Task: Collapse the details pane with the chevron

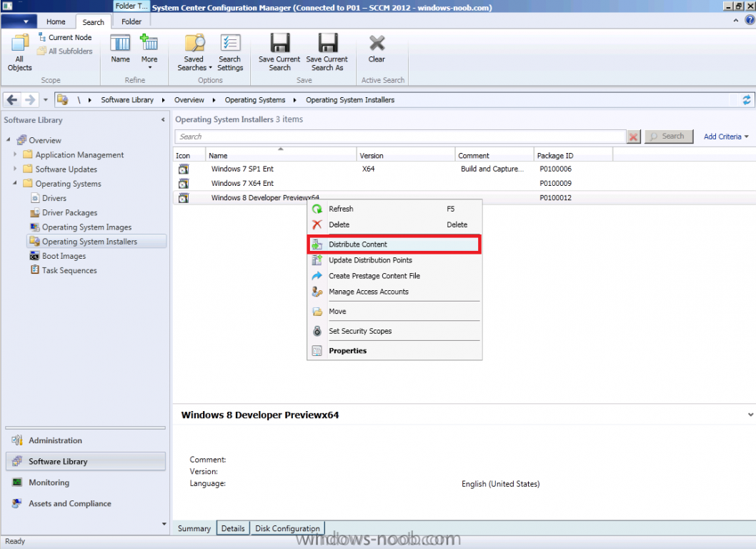Action: tap(750, 415)
